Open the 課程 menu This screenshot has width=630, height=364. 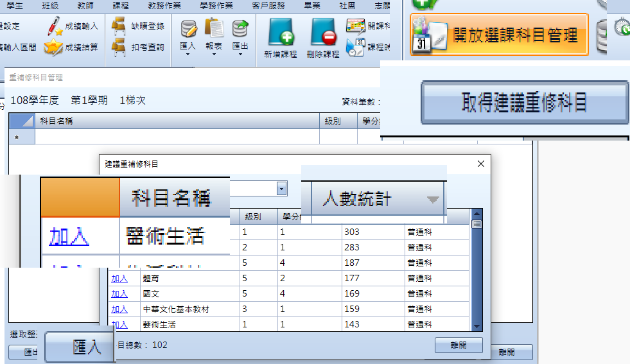(x=121, y=5)
